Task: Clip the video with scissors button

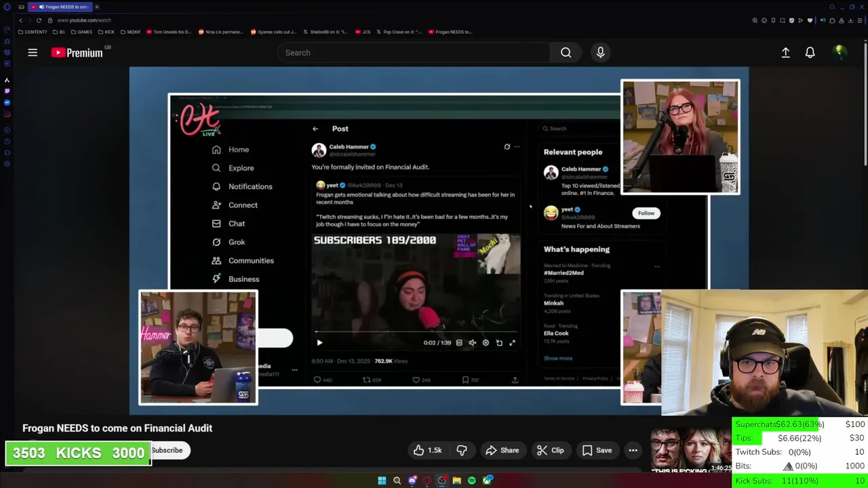Action: point(550,450)
